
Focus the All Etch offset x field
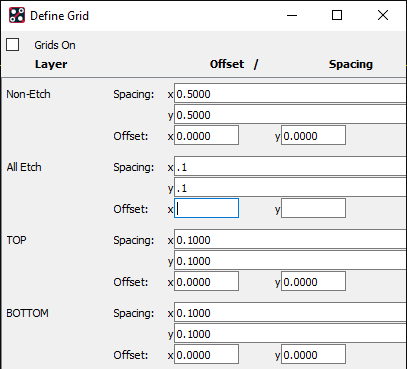point(206,208)
